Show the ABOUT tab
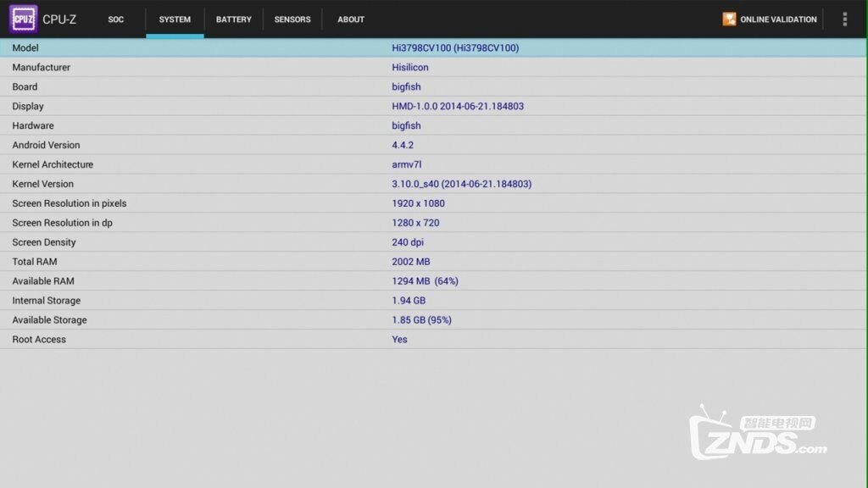The image size is (868, 488). (351, 19)
